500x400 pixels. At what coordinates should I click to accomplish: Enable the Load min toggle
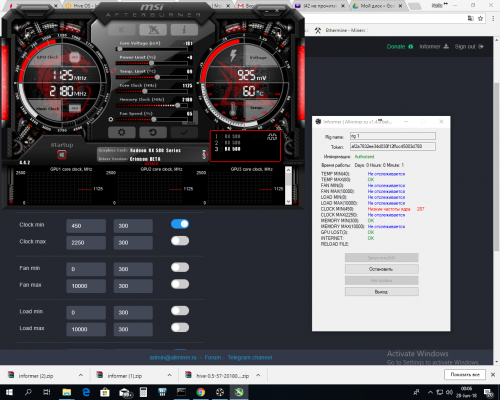pyautogui.click(x=180, y=311)
